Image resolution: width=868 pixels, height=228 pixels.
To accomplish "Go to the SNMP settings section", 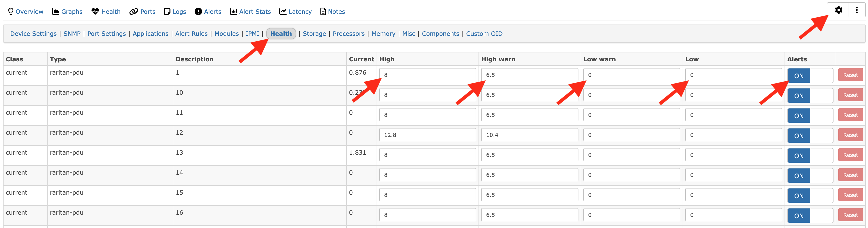I will click(72, 34).
